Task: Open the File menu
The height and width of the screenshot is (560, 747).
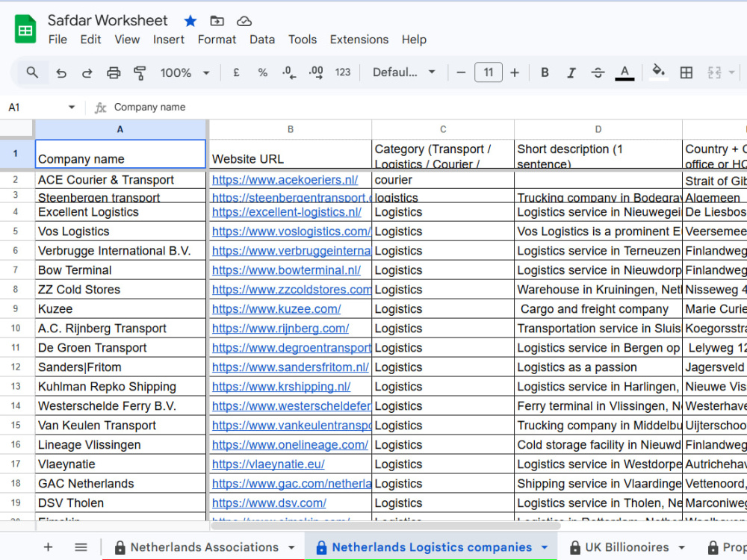Action: coord(58,40)
